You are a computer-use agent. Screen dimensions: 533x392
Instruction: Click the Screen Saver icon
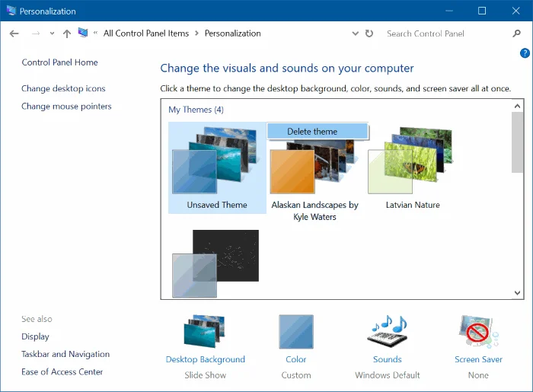tap(478, 332)
